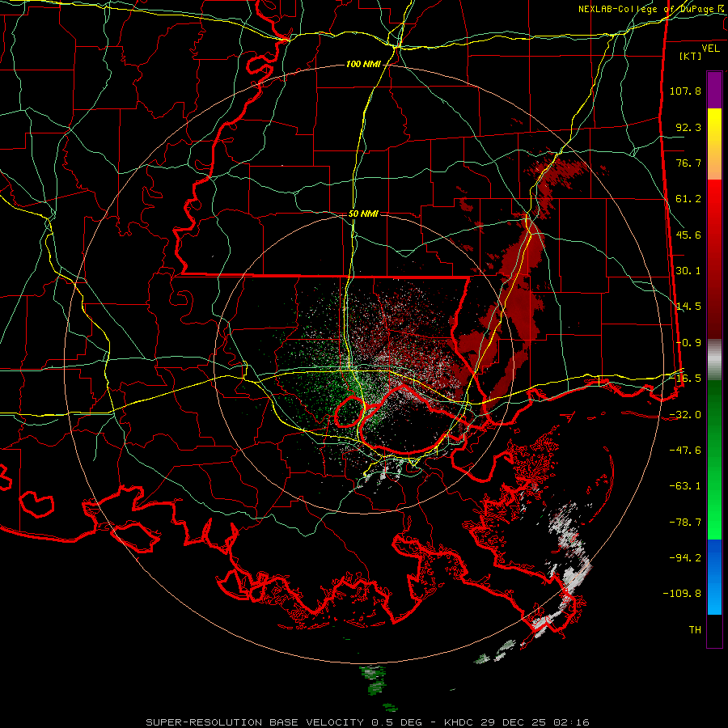
Task: Click the 92.3 velocity legend value
Action: (688, 127)
